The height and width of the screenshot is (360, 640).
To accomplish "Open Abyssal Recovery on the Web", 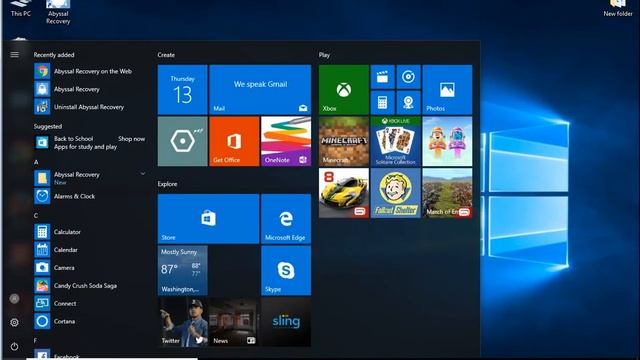I will 90,71.
